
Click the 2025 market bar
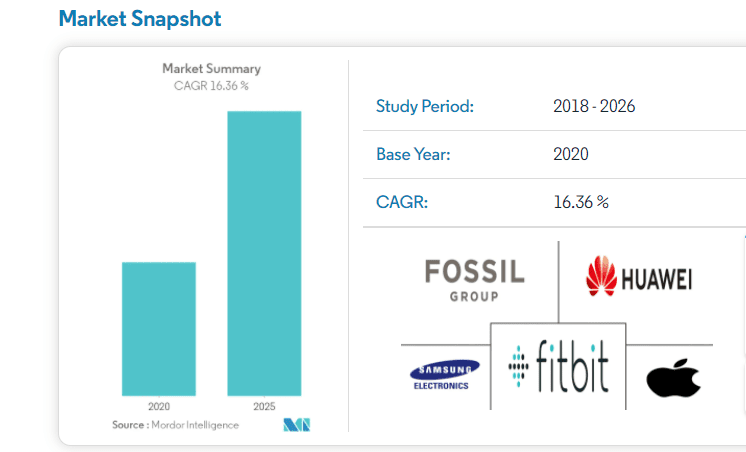click(264, 254)
